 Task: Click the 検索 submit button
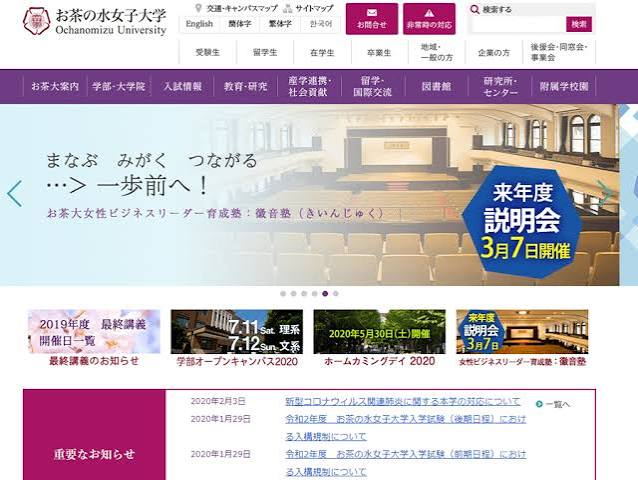point(579,24)
